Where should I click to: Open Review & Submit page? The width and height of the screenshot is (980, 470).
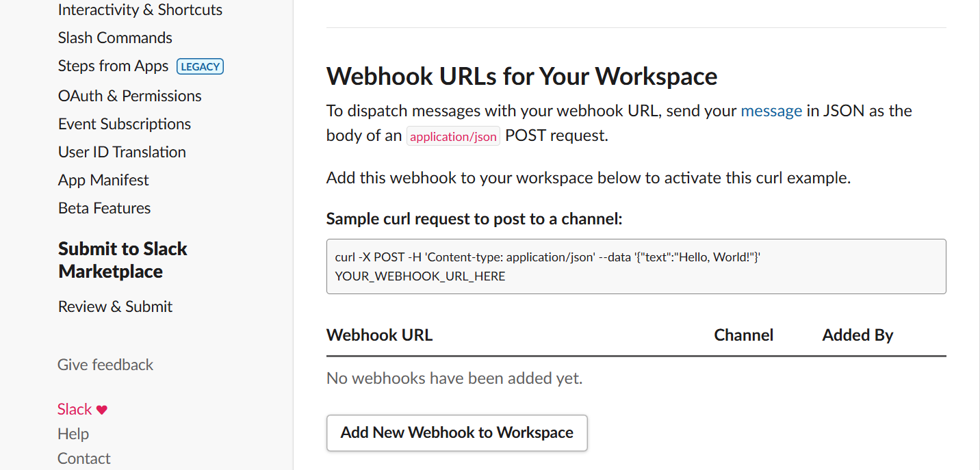(115, 306)
